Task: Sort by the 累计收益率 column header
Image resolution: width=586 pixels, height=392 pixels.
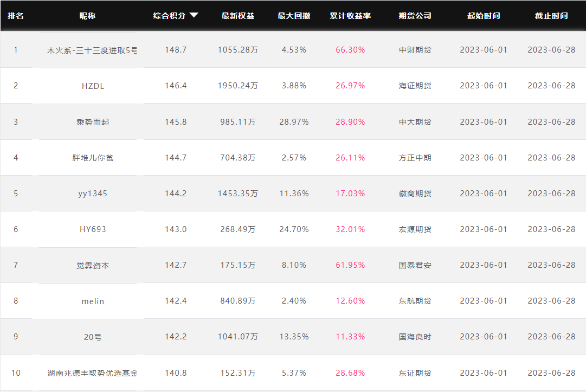Action: (x=350, y=16)
